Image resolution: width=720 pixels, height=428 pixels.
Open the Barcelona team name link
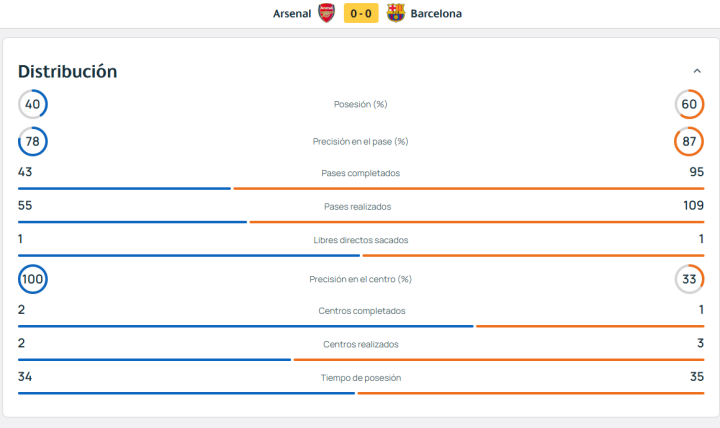436,14
